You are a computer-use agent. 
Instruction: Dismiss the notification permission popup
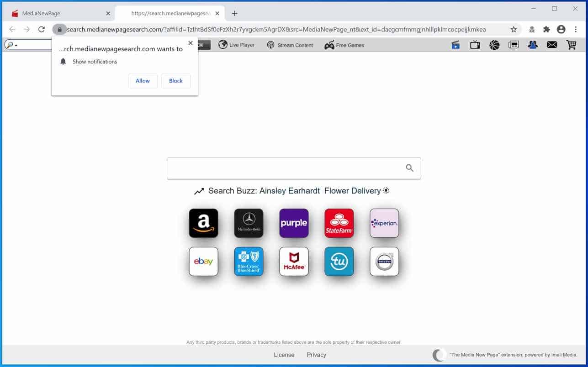191,43
